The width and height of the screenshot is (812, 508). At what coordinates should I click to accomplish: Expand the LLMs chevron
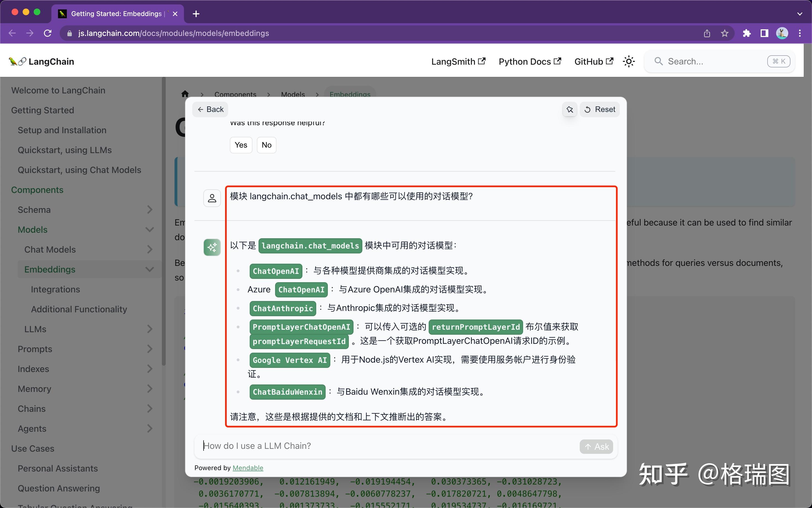coord(150,329)
